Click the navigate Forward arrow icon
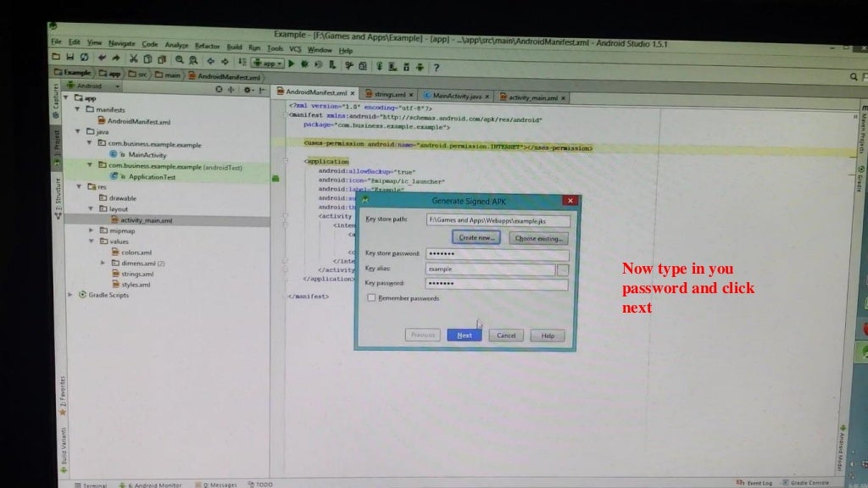This screenshot has width=868, height=488. 225,61
